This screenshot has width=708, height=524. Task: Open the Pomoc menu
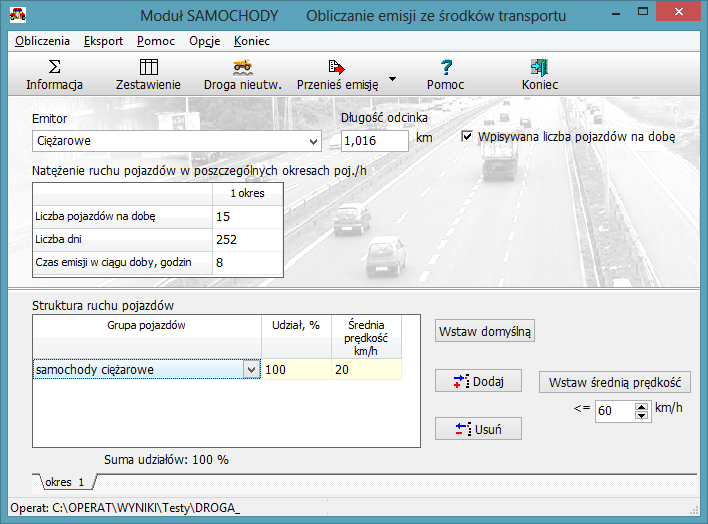pos(156,41)
